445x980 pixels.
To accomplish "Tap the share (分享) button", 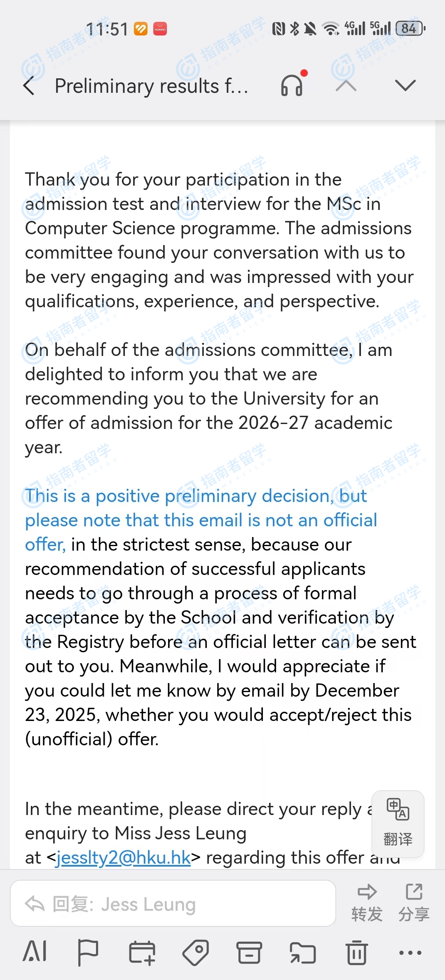I will point(414,902).
